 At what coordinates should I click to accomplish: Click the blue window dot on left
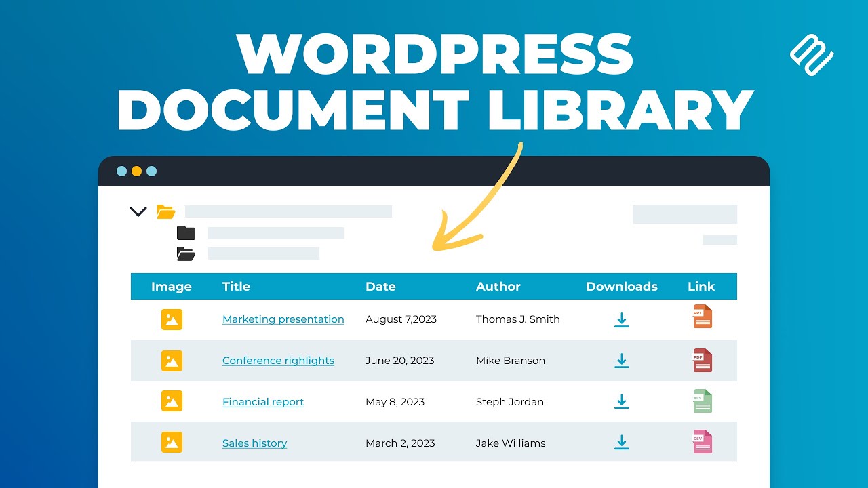pyautogui.click(x=122, y=171)
